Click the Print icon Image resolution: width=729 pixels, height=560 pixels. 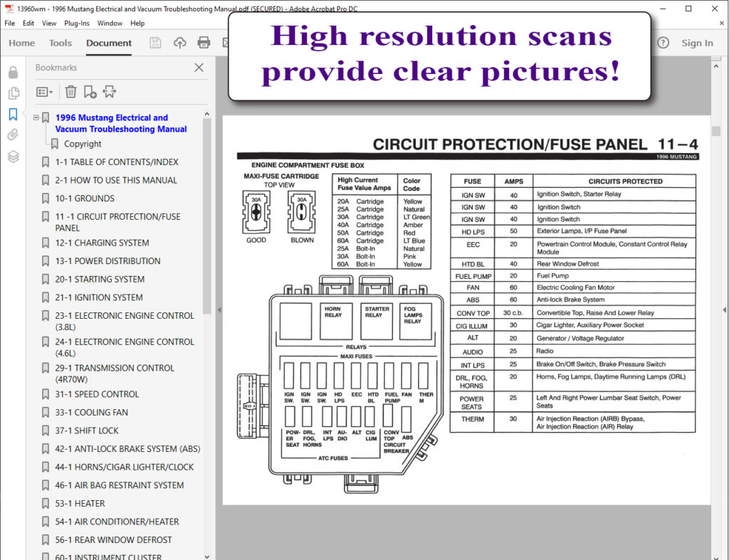tap(204, 43)
